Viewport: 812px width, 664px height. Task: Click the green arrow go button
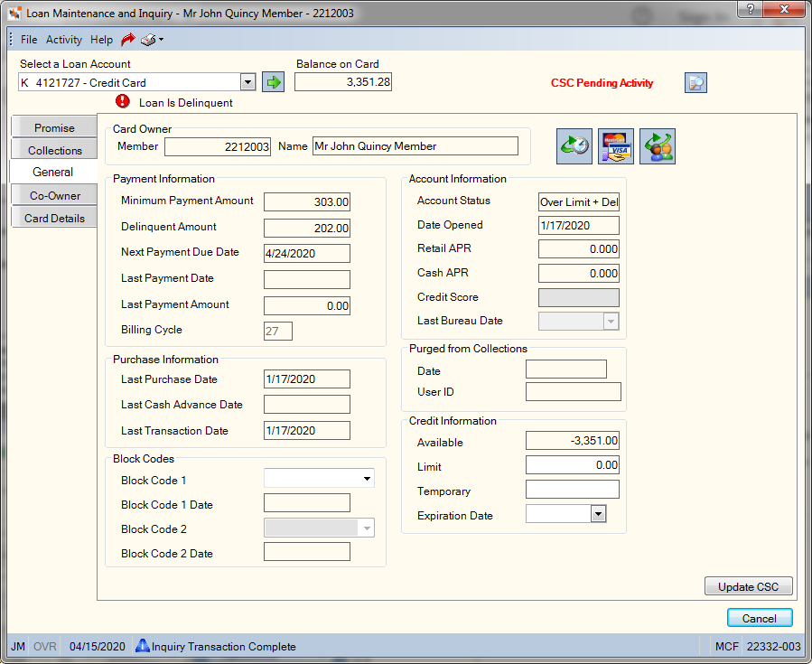pos(273,82)
